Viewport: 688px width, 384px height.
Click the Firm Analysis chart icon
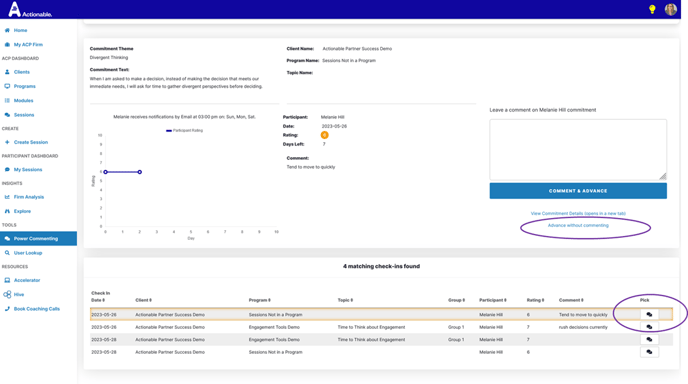coord(7,197)
